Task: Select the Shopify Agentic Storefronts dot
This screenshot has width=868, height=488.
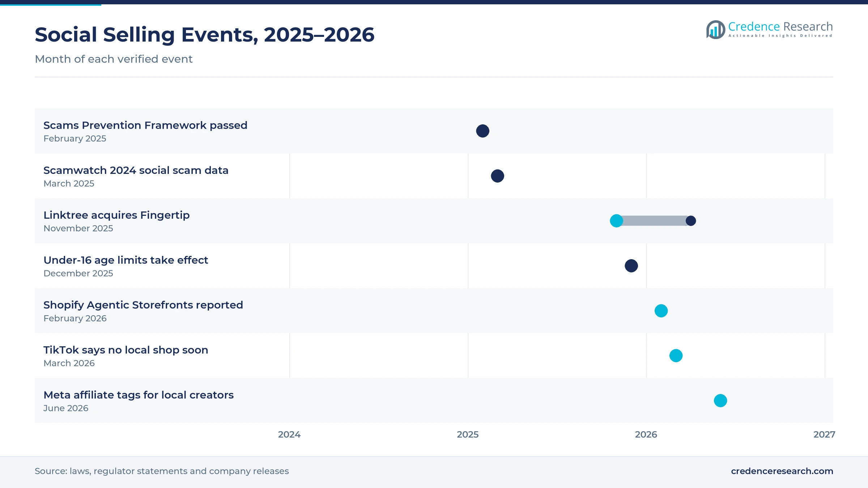Action: point(661,311)
